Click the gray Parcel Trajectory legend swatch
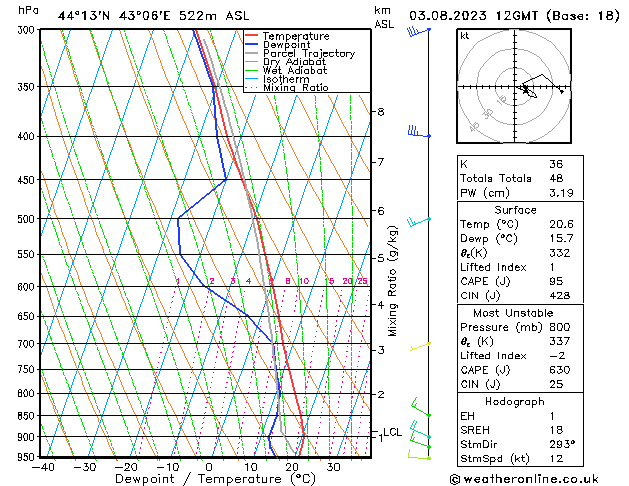The height and width of the screenshot is (486, 629). (x=251, y=53)
